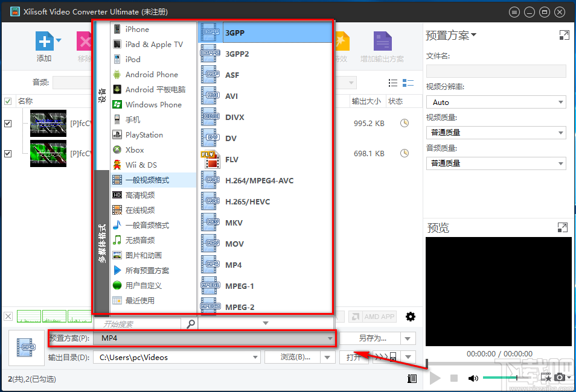The width and height of the screenshot is (576, 392).
Task: Open the iPhone device category
Action: coord(153,29)
